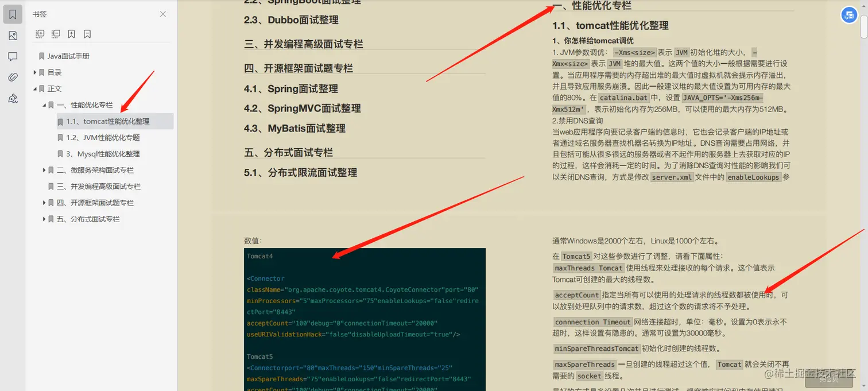Click the plain bookmark icon in toolbar
868x391 pixels.
87,34
